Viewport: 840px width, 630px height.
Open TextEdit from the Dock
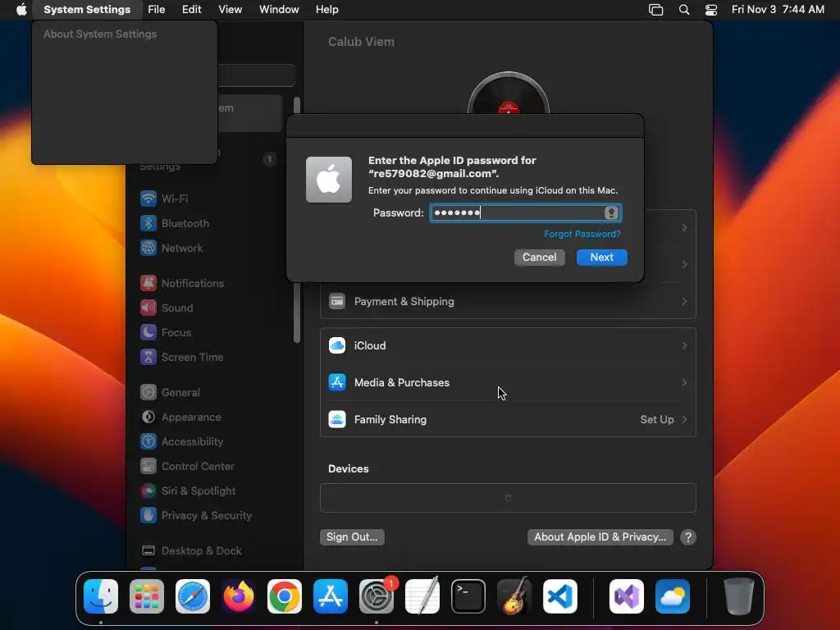(422, 596)
